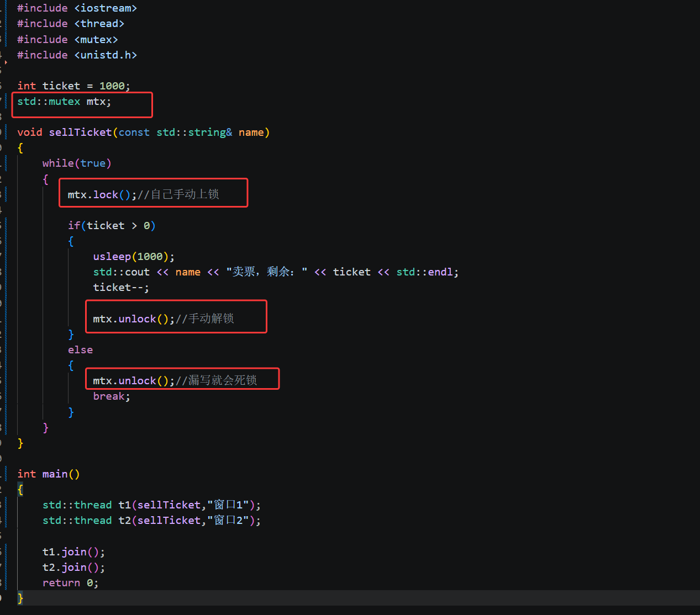Click the 'std::mutex mtx;' declaration
Image resolution: width=700 pixels, height=615 pixels.
click(64, 102)
